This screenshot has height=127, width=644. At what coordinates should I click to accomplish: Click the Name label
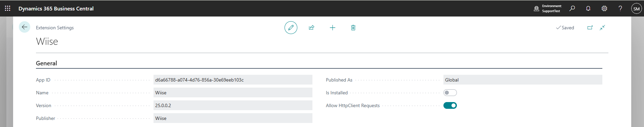42,93
